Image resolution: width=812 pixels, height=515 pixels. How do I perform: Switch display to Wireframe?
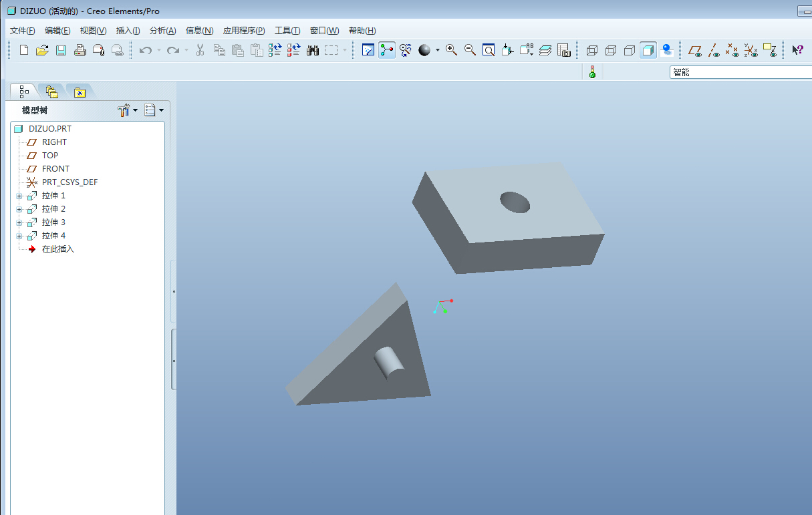pyautogui.click(x=592, y=50)
